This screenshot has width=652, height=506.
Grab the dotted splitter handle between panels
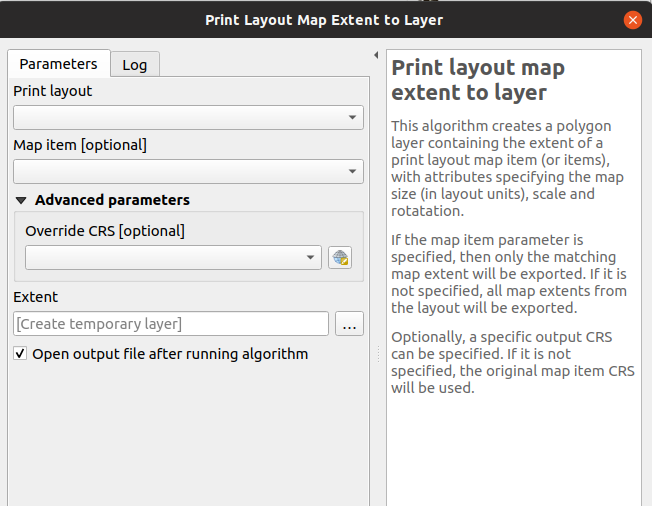pos(377,355)
